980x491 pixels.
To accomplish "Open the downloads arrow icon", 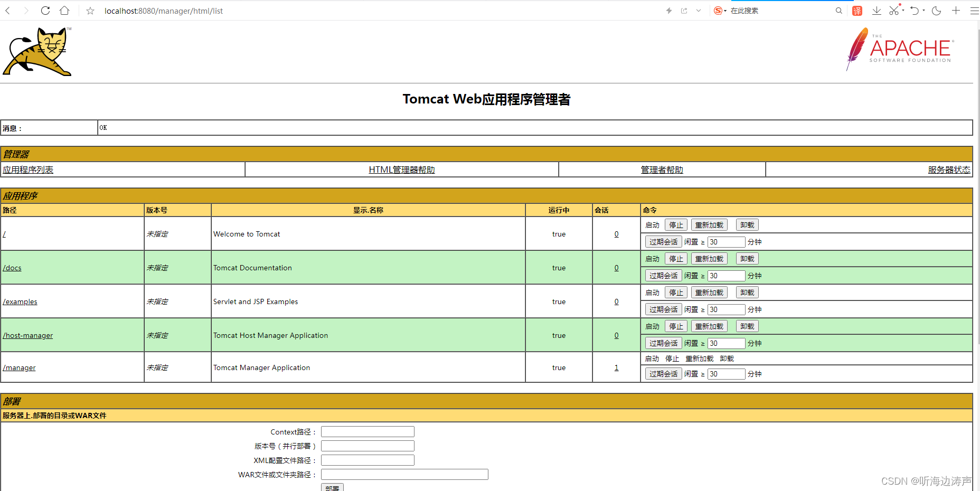I will coord(877,11).
